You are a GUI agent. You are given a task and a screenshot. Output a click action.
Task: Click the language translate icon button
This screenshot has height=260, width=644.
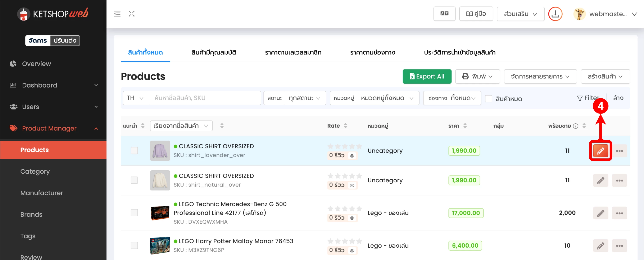(x=444, y=14)
